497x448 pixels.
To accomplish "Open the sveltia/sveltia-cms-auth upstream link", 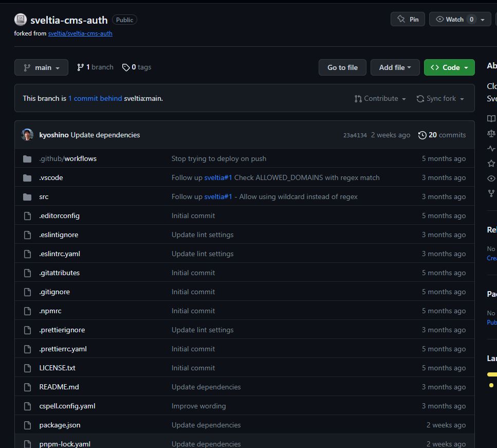I will click(x=80, y=33).
